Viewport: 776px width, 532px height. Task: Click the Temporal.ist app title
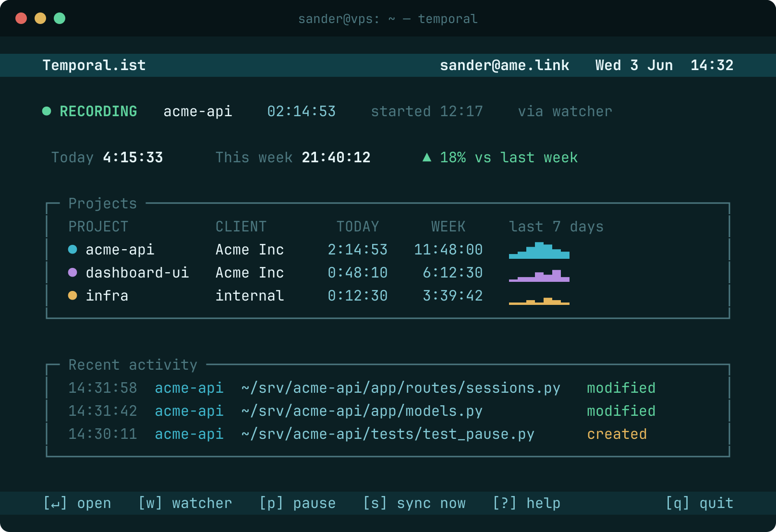(94, 65)
